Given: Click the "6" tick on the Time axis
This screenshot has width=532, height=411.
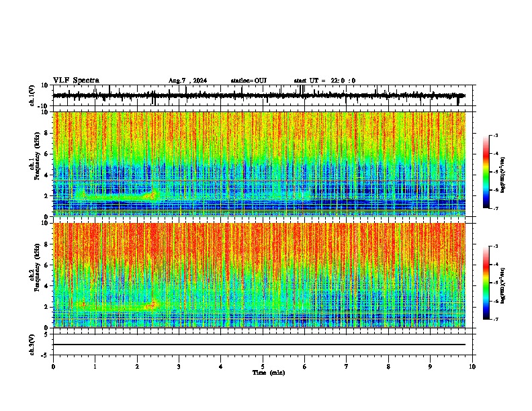Looking at the screenshot, I should (x=304, y=367).
